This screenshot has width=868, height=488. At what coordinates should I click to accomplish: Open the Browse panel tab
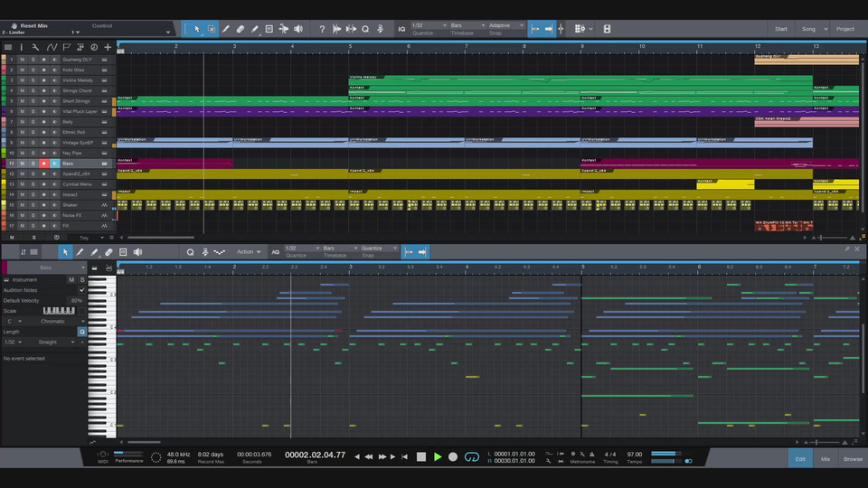[x=853, y=459]
